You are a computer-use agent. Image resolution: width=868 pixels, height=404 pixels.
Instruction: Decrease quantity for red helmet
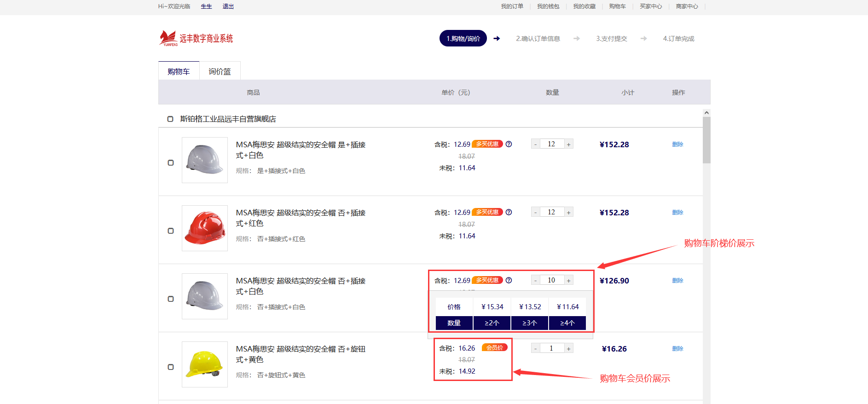[535, 212]
